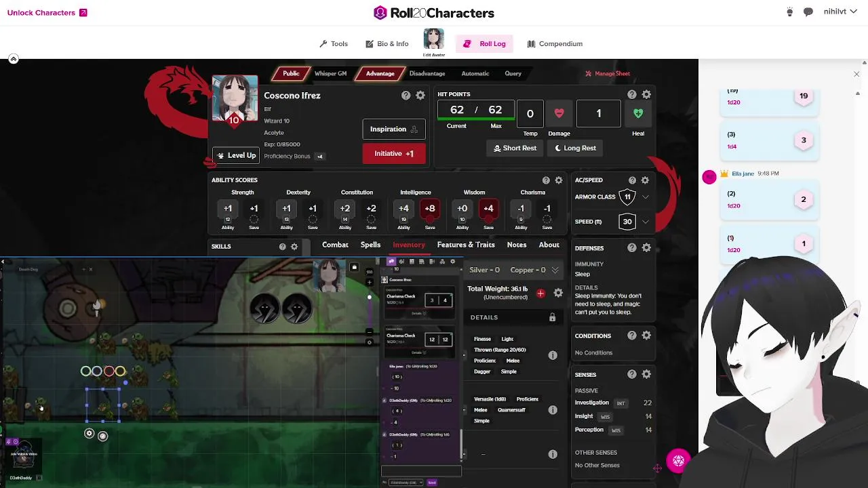The height and width of the screenshot is (488, 868).
Task: Show info for the Dagger item
Action: [x=553, y=355]
